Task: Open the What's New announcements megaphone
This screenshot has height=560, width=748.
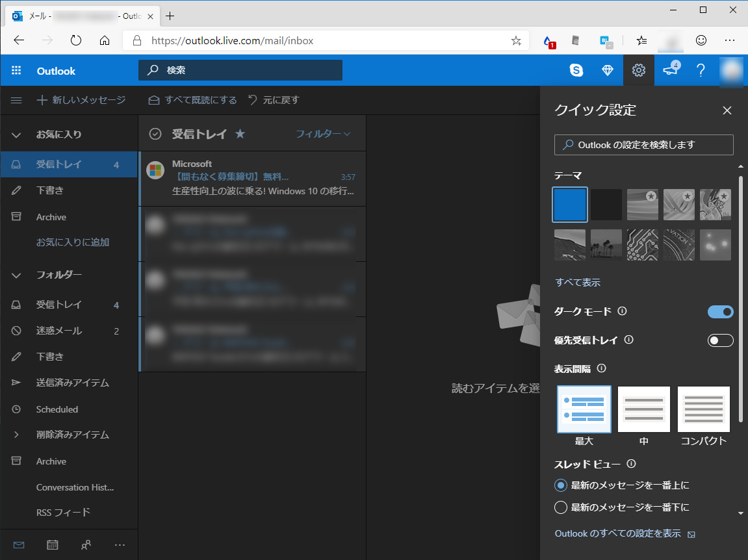Action: tap(671, 71)
